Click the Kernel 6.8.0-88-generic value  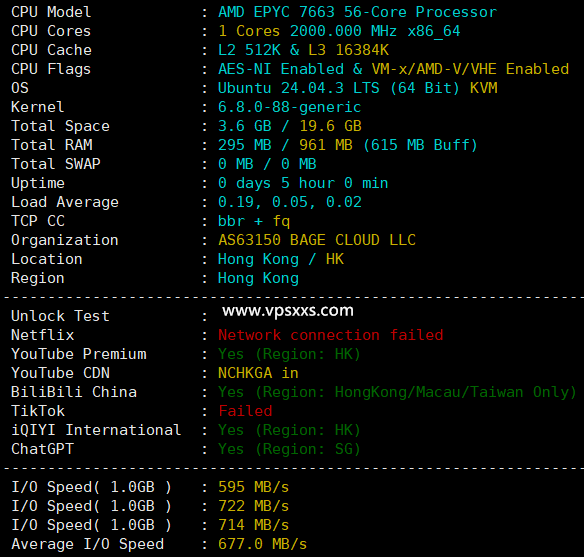tap(289, 107)
